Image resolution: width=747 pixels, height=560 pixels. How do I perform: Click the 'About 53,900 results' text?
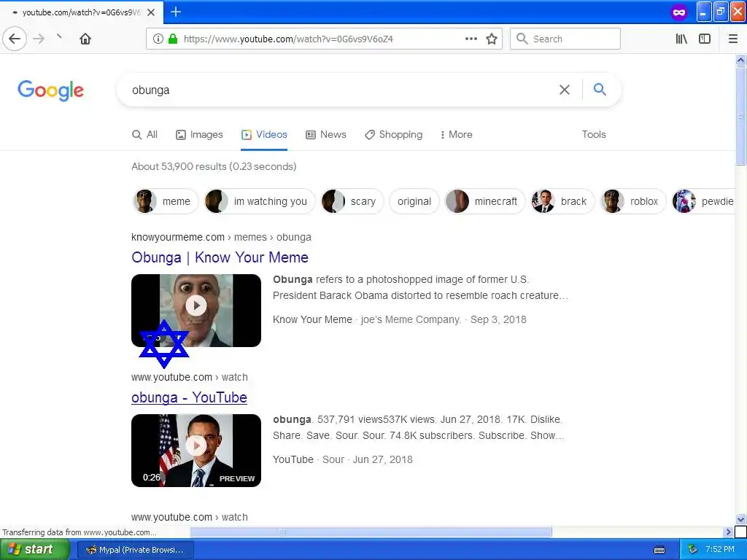coord(214,166)
